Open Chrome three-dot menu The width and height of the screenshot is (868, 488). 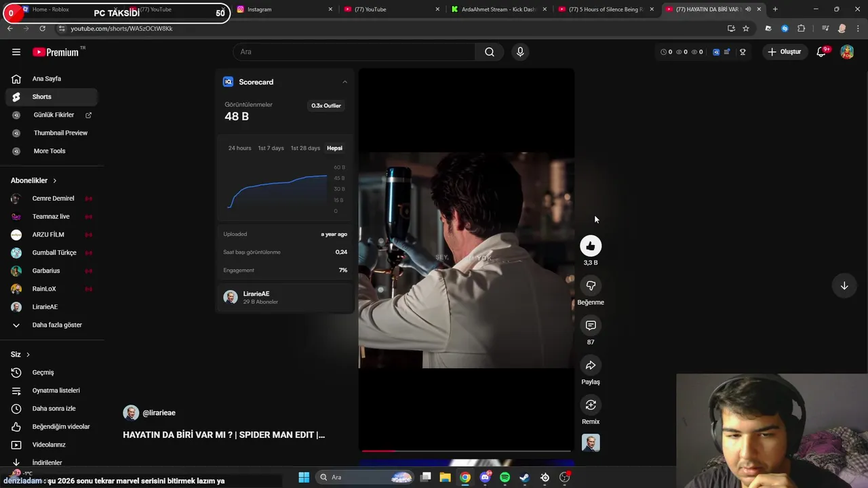click(858, 28)
